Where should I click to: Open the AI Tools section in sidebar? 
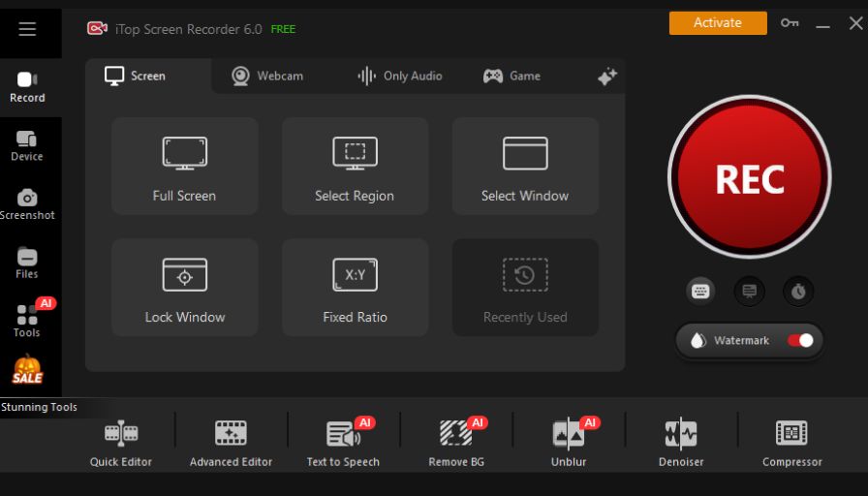coord(26,321)
